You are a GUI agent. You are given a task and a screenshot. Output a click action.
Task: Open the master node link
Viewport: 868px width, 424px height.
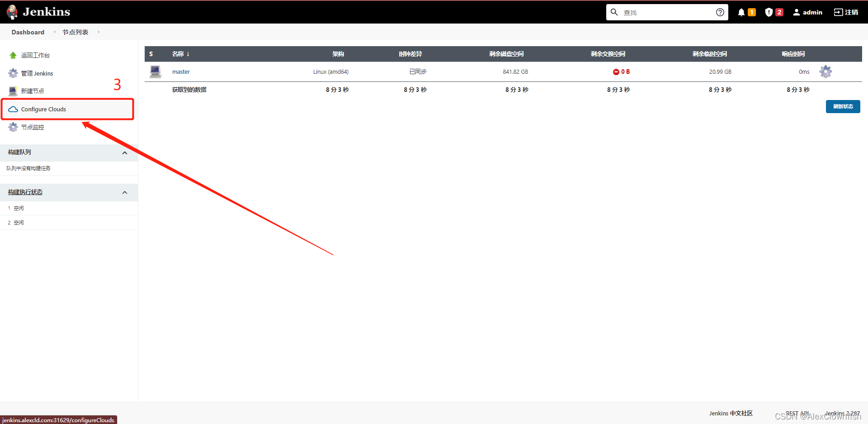coord(181,71)
